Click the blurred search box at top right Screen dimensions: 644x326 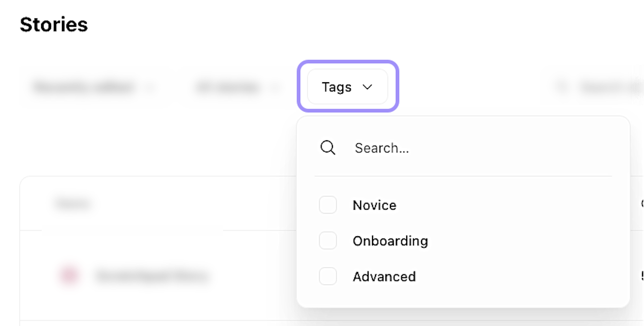[609, 87]
